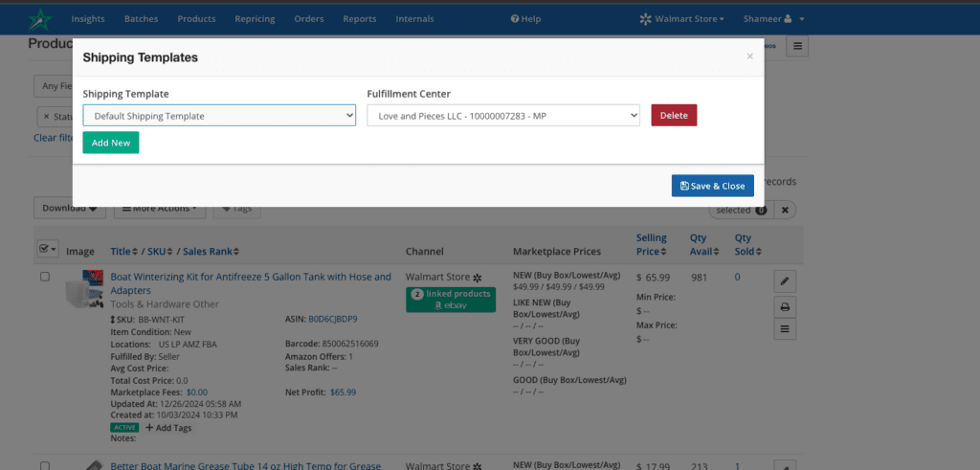Click the Boat Winterizing Kit product thumbnail
This screenshot has width=980, height=470.
[84, 289]
